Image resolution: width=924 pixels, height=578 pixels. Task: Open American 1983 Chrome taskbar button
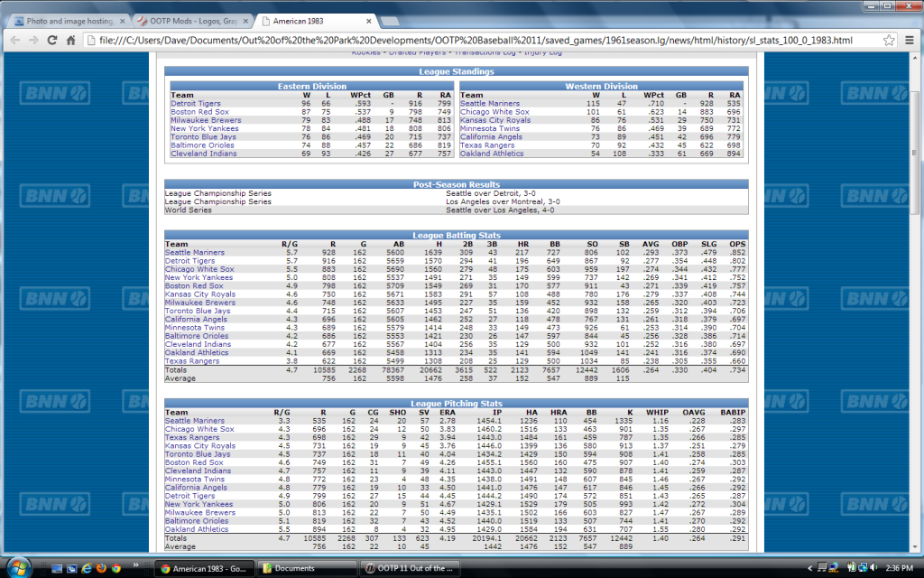click(205, 569)
